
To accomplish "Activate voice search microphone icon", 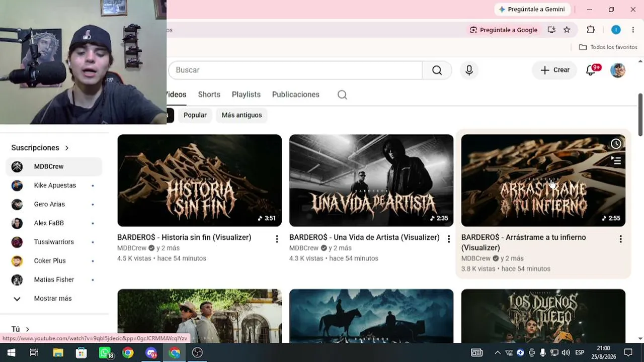I will [469, 70].
